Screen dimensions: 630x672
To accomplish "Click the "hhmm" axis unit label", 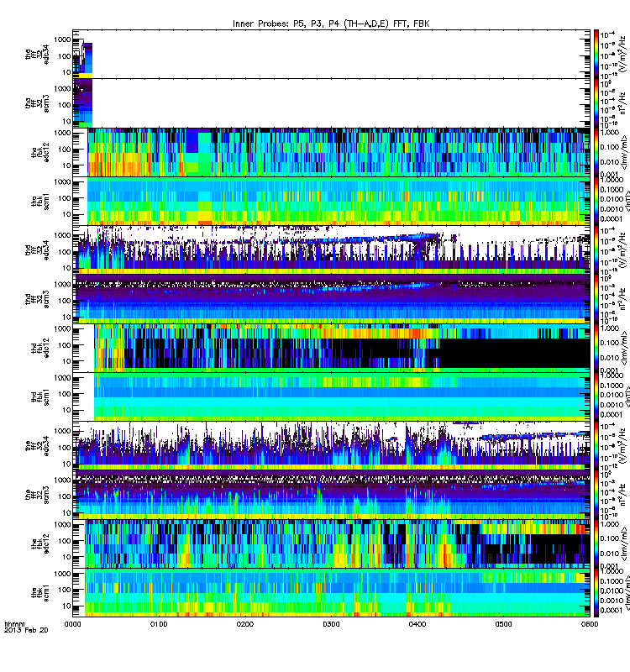I will coord(14,624).
